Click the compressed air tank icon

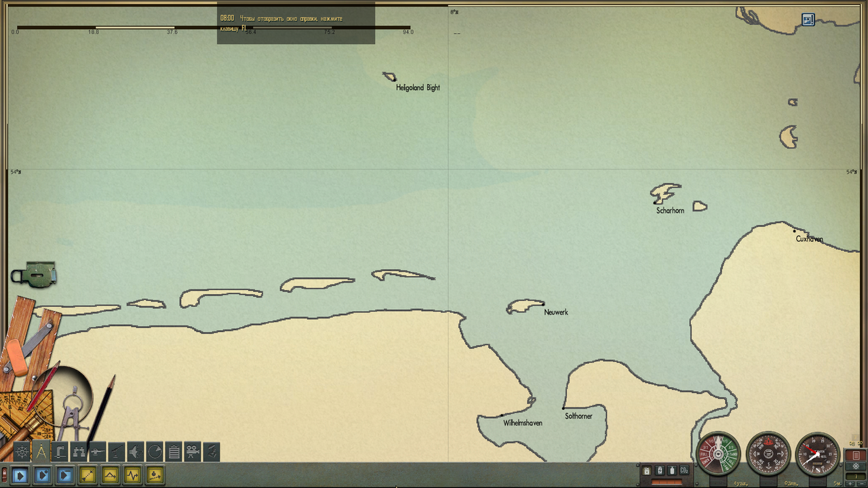point(672,470)
